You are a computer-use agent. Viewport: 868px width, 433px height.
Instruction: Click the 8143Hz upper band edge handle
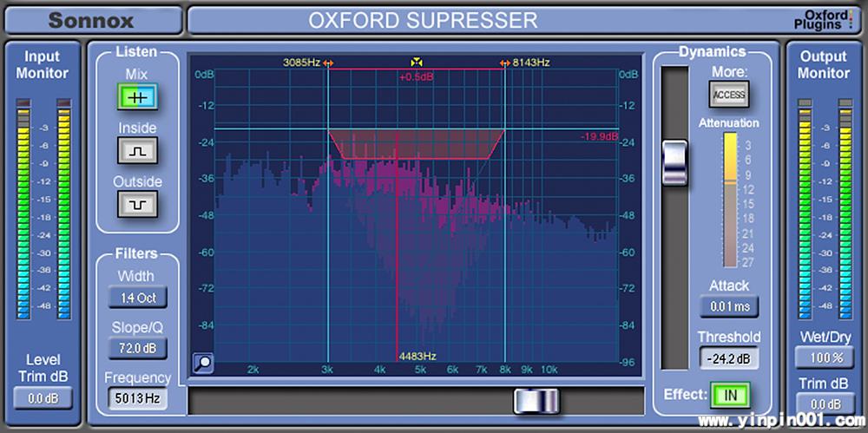(x=505, y=62)
